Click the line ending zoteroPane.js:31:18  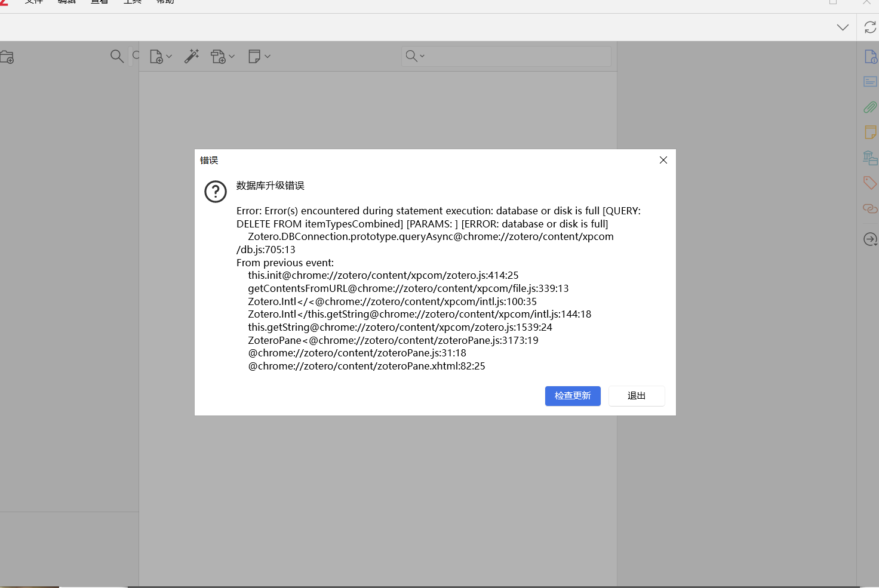[357, 353]
